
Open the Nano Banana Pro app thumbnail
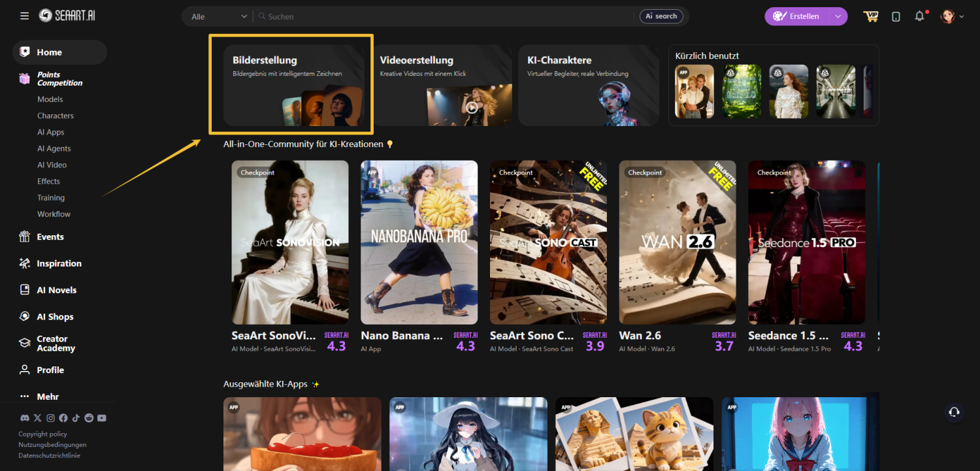[419, 242]
